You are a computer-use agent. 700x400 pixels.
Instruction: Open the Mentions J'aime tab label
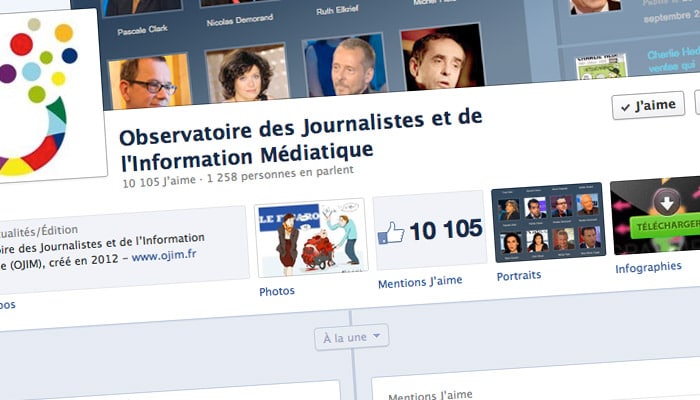[x=420, y=282]
